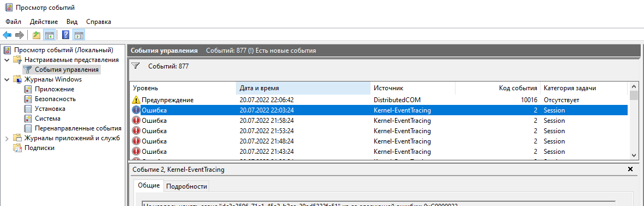Screen dimensions: 644x206
Task: Click error icon of the 21:53:24 event
Action: coord(136,130)
